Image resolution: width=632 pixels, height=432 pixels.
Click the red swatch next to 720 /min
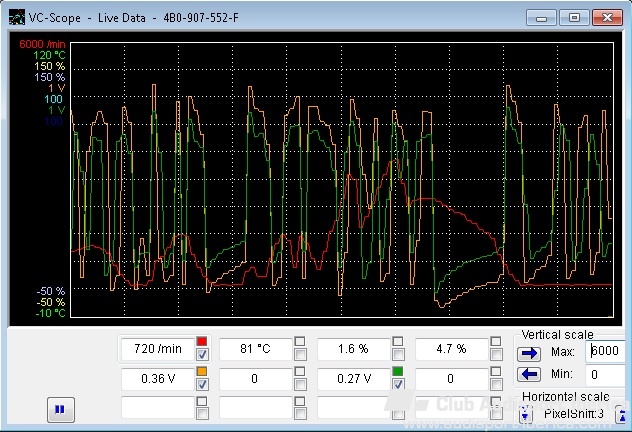202,342
